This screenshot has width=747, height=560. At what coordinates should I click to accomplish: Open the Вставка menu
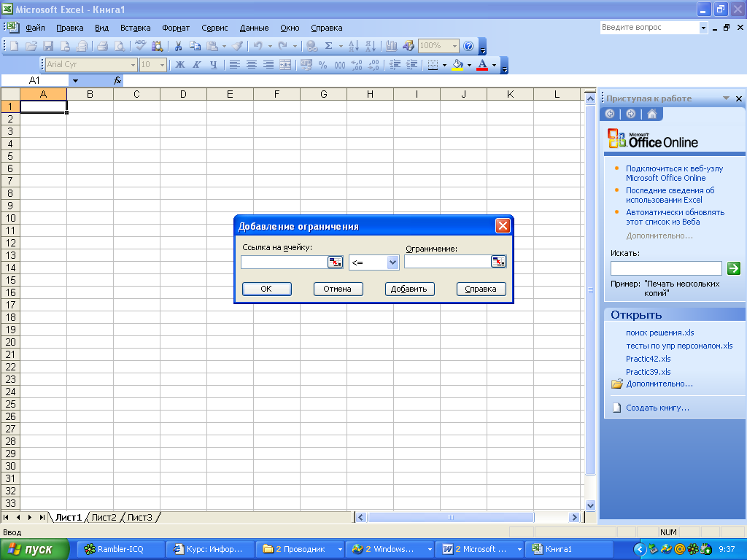click(135, 28)
